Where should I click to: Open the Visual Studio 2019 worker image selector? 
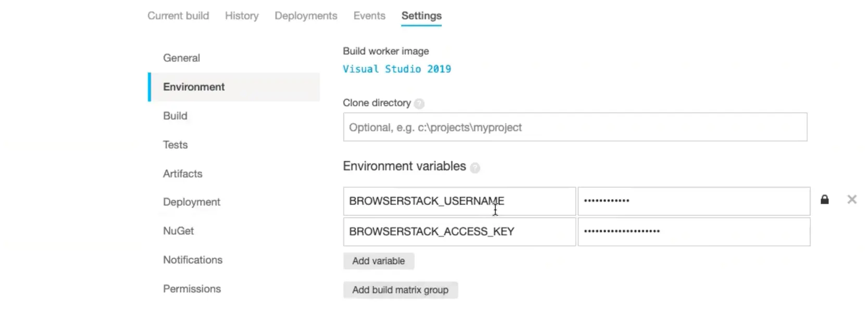click(x=396, y=69)
